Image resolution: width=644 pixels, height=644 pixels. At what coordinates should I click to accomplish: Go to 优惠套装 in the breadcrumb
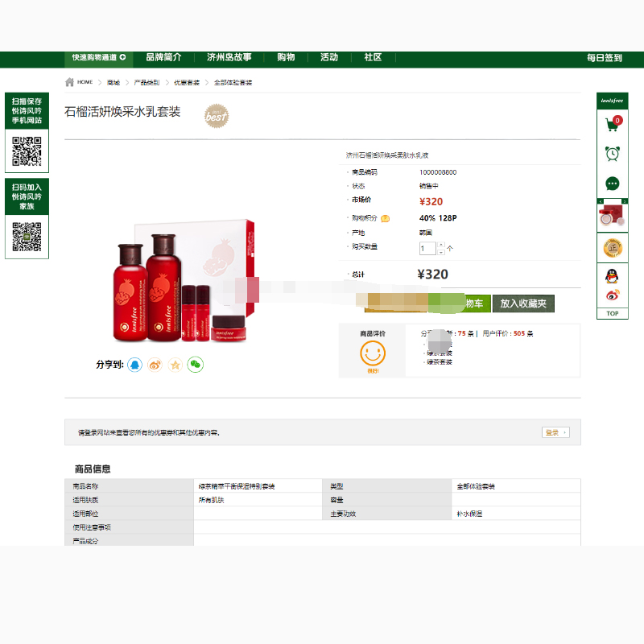pos(187,83)
